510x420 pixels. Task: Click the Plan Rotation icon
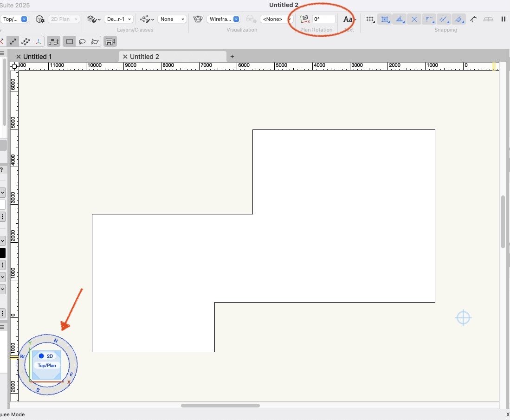pos(304,19)
